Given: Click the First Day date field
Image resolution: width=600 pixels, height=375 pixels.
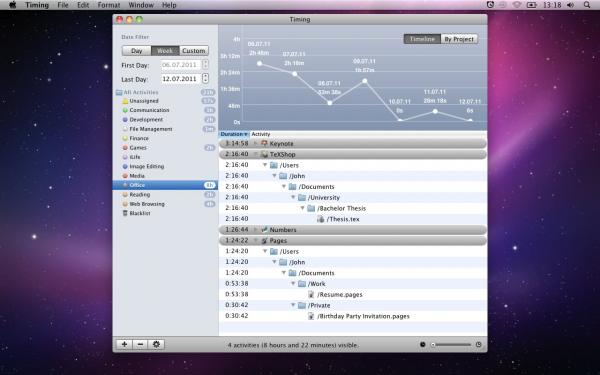Looking at the screenshot, I should 181,65.
